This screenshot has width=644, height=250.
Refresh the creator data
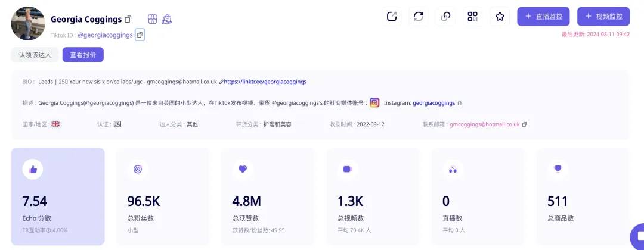419,17
